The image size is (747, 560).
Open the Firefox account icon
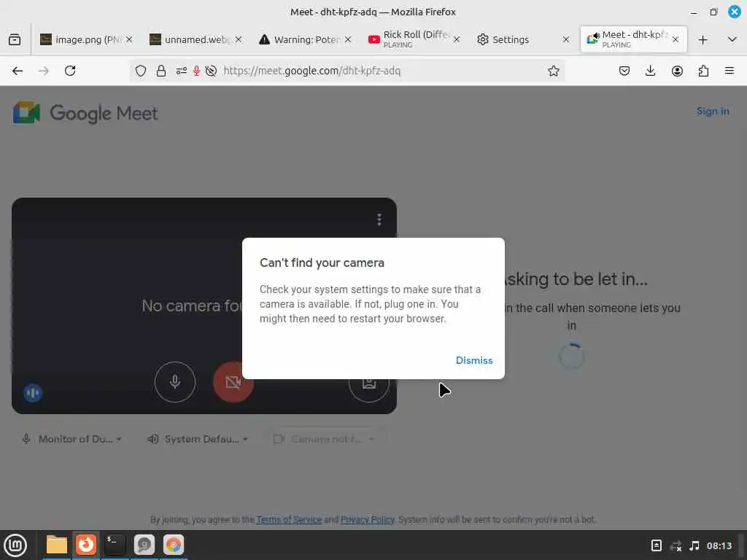[x=677, y=71]
